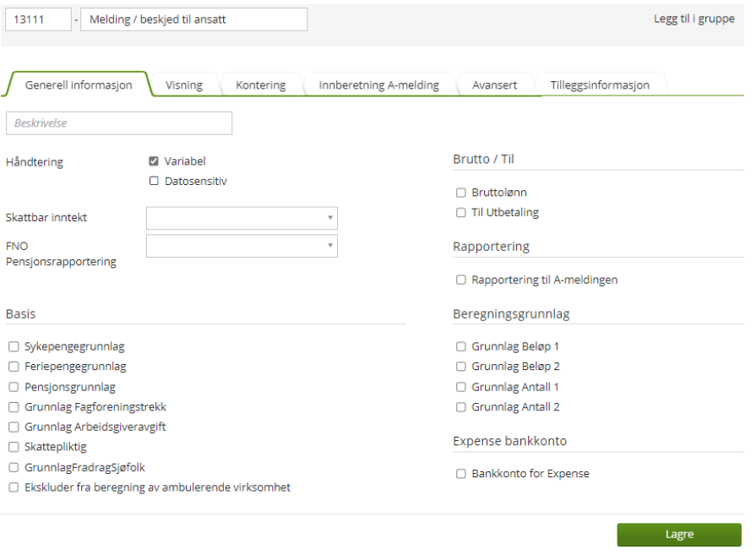Click the Legg til i gruppe link
The image size is (756, 555).
[x=694, y=19]
